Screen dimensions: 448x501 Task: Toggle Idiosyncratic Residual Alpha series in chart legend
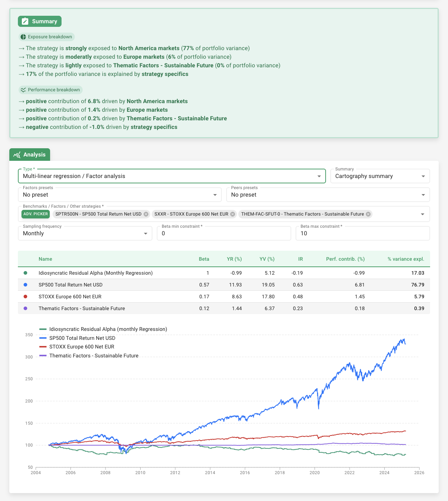[103, 329]
